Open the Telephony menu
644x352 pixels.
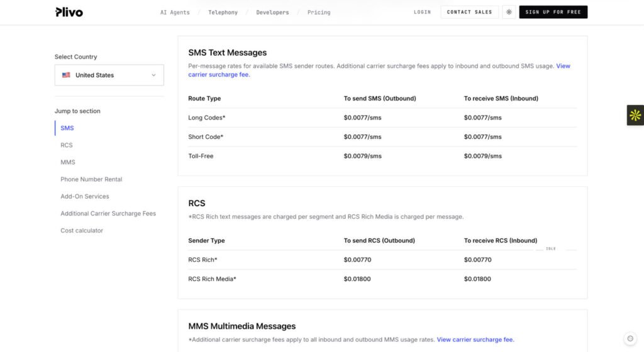223,13
